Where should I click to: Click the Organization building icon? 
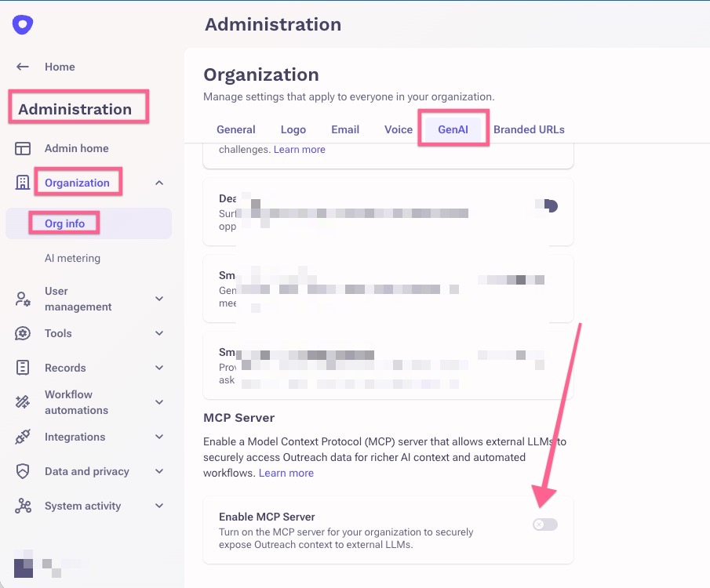click(23, 183)
